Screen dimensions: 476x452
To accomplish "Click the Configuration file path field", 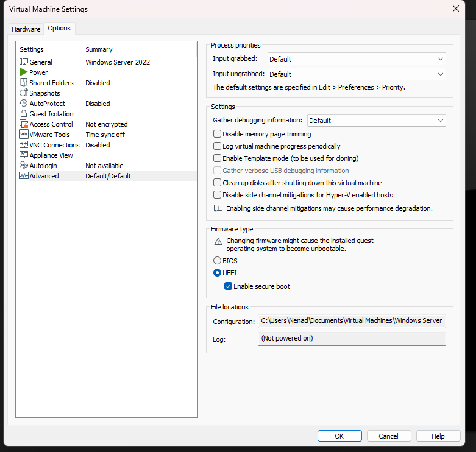I will pos(352,321).
